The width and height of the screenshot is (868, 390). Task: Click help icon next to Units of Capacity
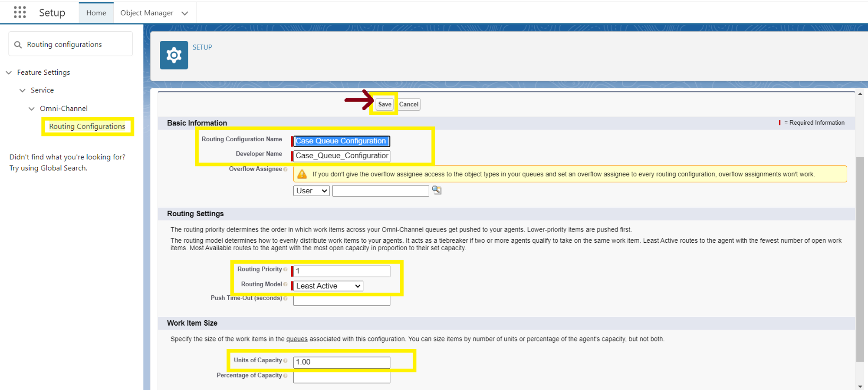(285, 360)
